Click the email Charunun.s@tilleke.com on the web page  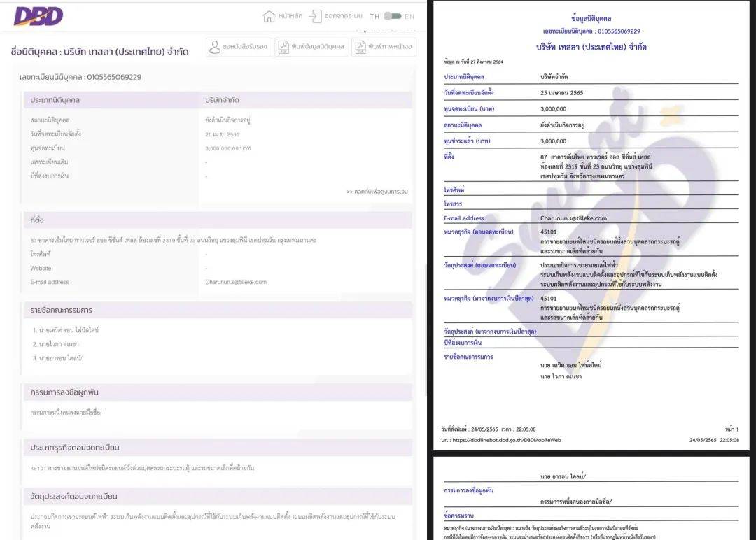[x=236, y=283]
